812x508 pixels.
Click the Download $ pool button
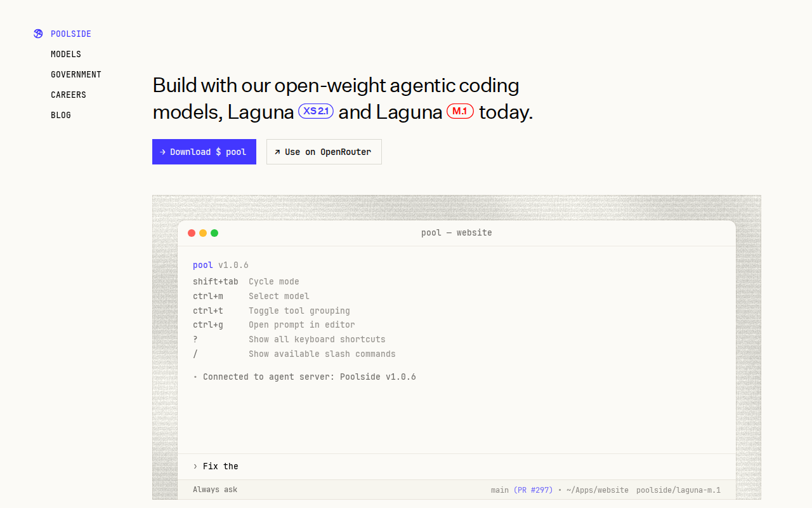pyautogui.click(x=204, y=152)
